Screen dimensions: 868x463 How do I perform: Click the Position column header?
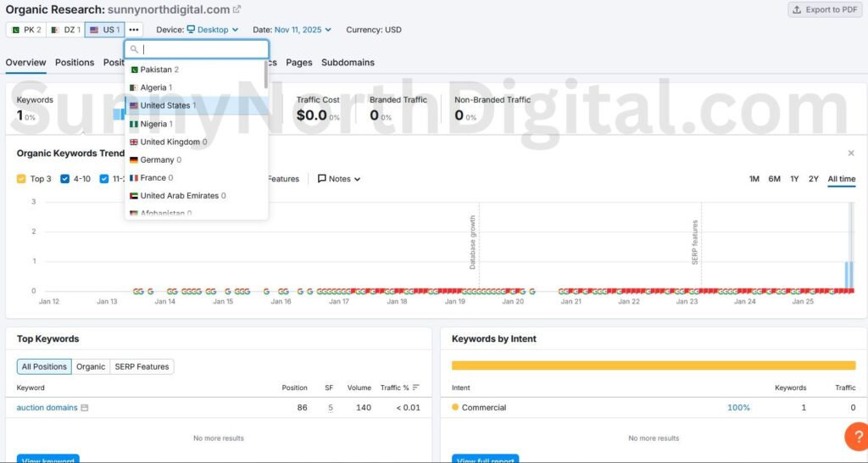tap(294, 388)
